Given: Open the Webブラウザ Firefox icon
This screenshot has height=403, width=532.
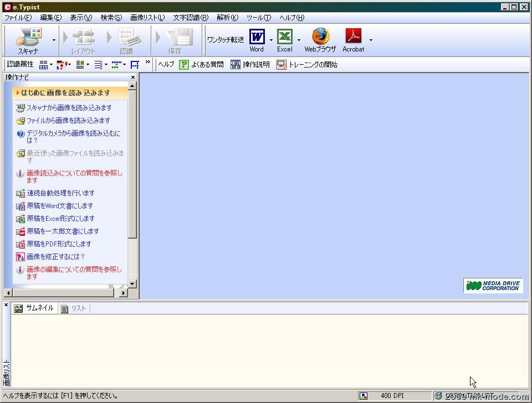Looking at the screenshot, I should coord(320,38).
